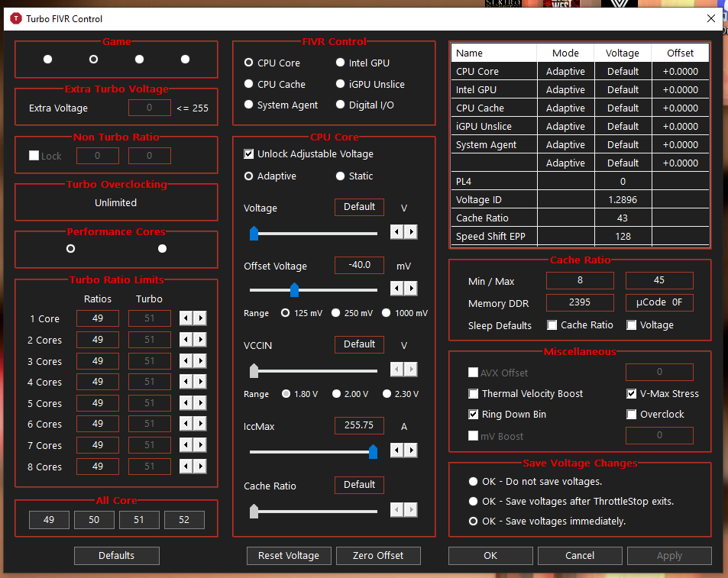Click the Defaults button
This screenshot has width=728, height=578.
click(x=117, y=556)
